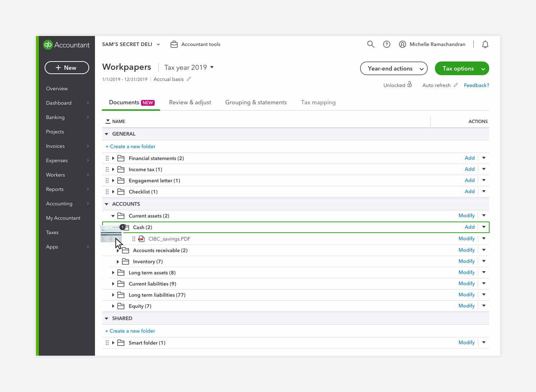
Task: Click the Equity folder icon
Action: pyautogui.click(x=121, y=306)
